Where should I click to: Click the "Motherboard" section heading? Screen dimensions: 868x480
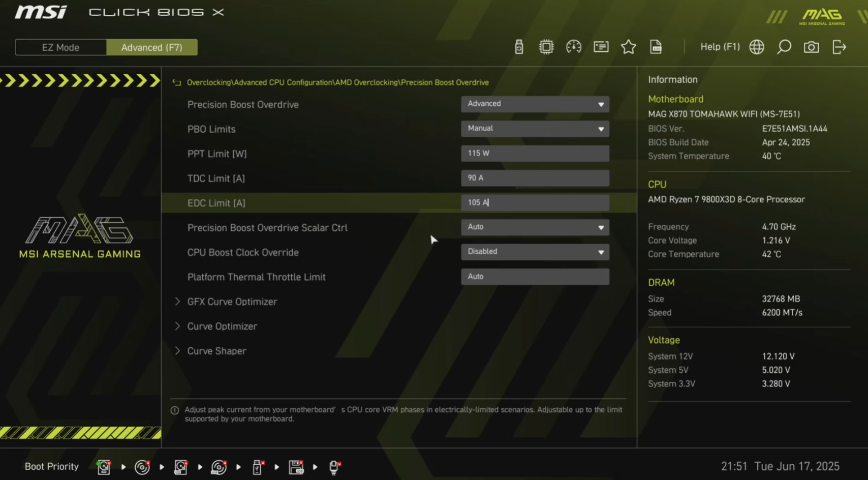coord(676,99)
